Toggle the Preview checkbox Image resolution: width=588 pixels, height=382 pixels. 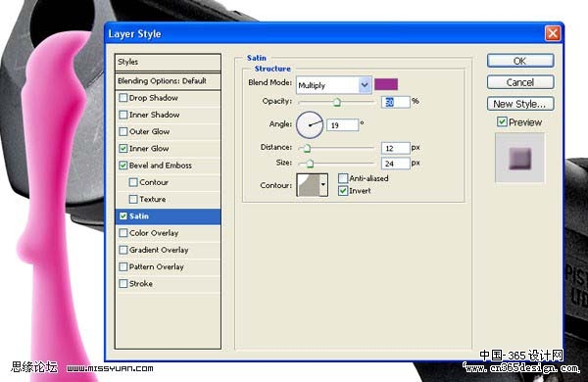tap(502, 121)
